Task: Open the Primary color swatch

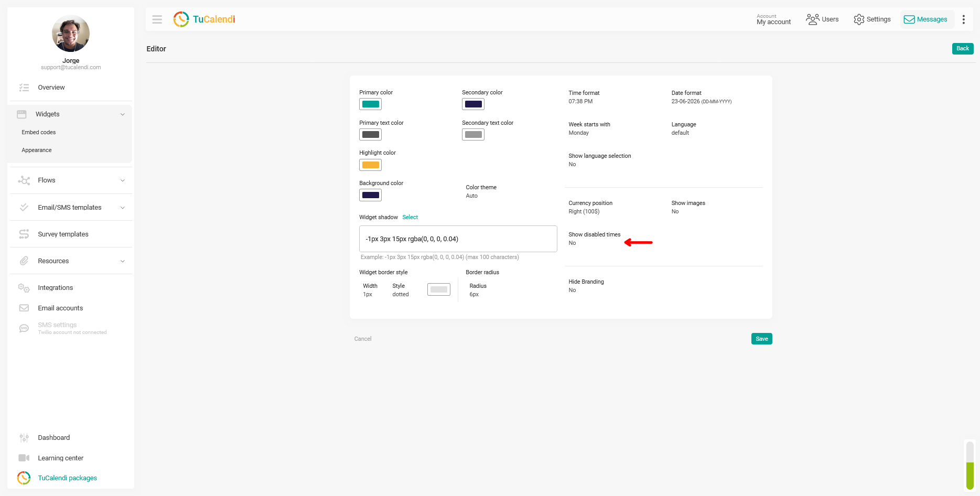Action: point(371,104)
